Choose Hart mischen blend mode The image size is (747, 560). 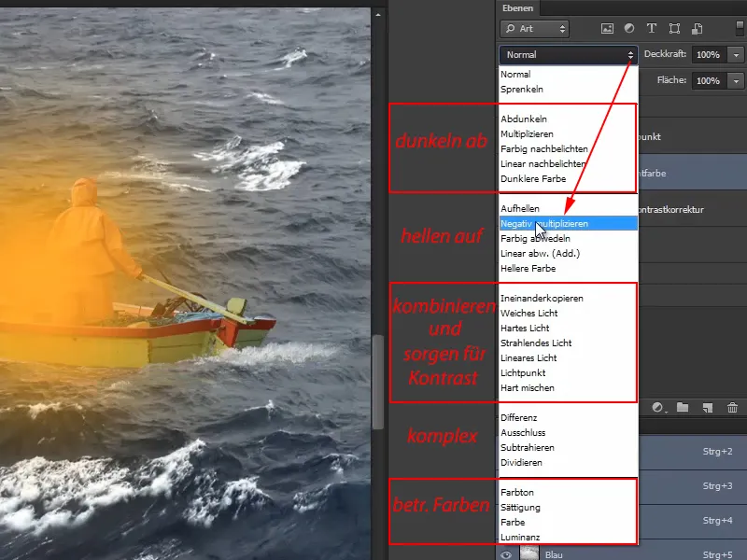(x=569, y=388)
